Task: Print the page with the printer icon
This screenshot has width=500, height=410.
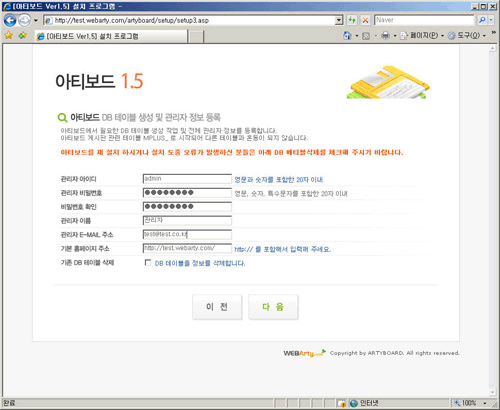Action: click(385, 35)
